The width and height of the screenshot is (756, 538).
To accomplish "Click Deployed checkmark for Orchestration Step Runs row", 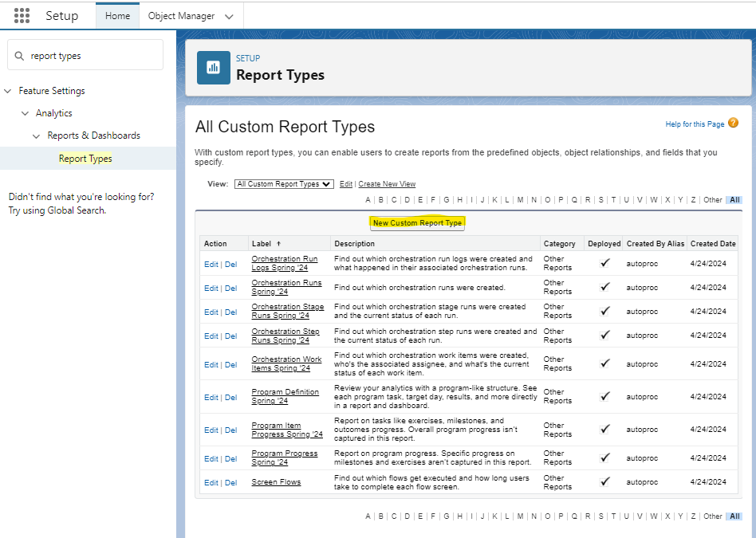I will click(604, 335).
